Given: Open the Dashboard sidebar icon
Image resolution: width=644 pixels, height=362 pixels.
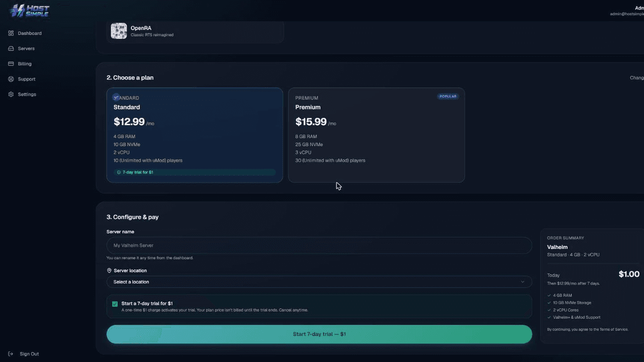Looking at the screenshot, I should tap(11, 33).
